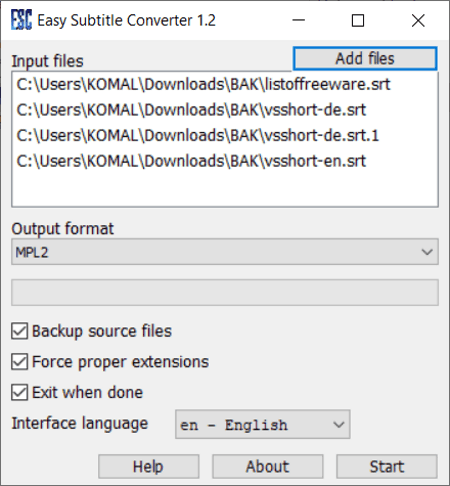Click the ESC application icon in title bar

(21, 20)
